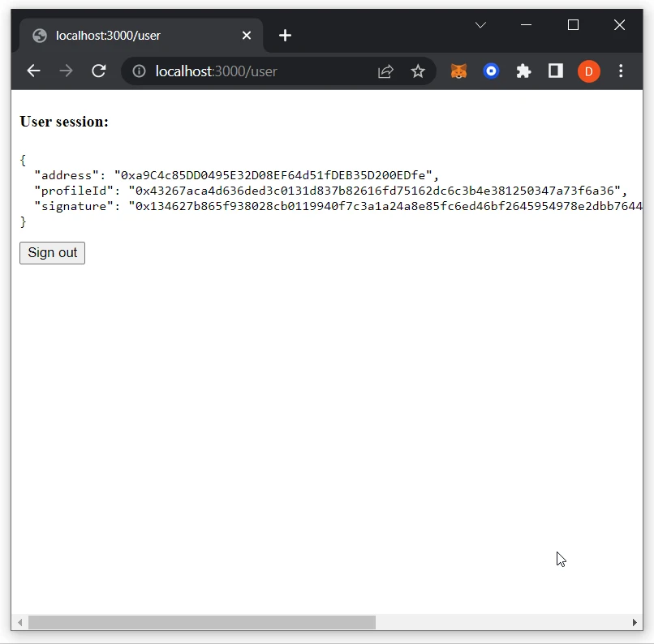
Task: Close the localhost:3000/user tab
Action: pos(247,35)
